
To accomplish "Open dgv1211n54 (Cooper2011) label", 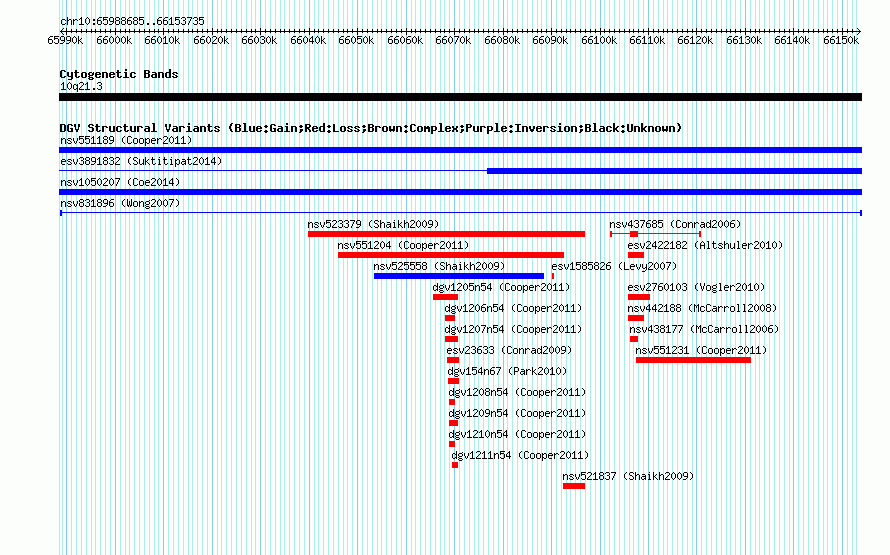I will (520, 455).
